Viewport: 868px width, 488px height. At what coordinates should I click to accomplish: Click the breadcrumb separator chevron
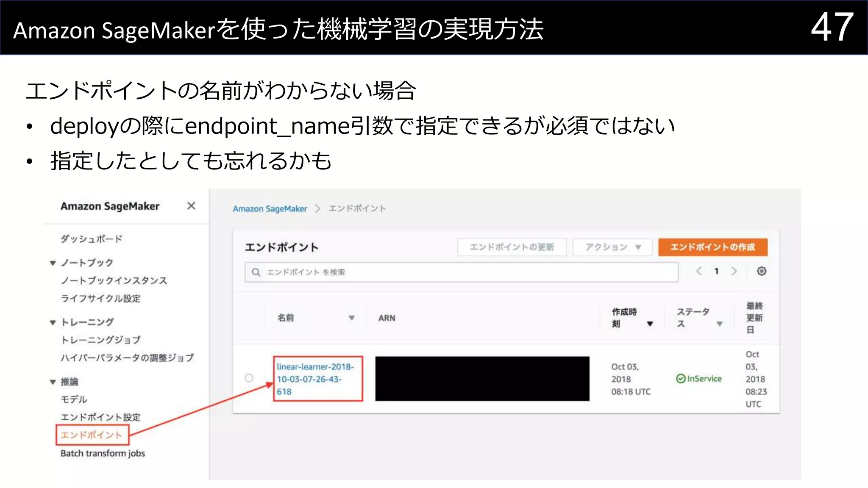(x=318, y=209)
